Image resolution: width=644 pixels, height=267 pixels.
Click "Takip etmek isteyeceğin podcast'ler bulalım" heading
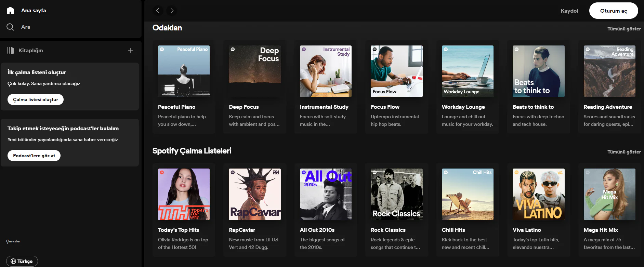pos(63,128)
